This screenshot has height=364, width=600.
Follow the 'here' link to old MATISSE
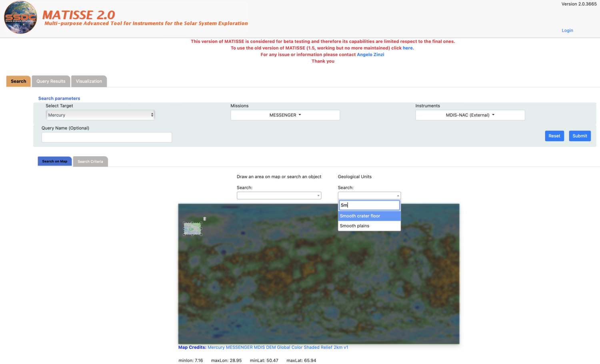[408, 48]
